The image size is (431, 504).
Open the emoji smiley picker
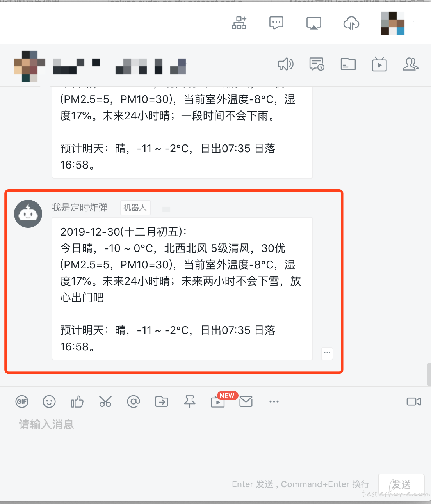coord(49,401)
